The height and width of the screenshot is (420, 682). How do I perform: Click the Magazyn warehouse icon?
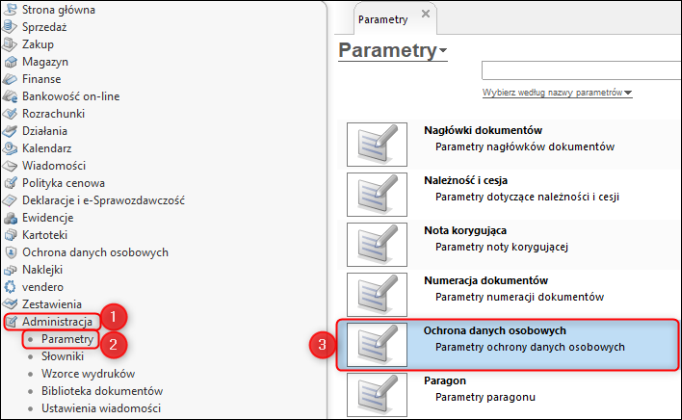[x=10, y=62]
